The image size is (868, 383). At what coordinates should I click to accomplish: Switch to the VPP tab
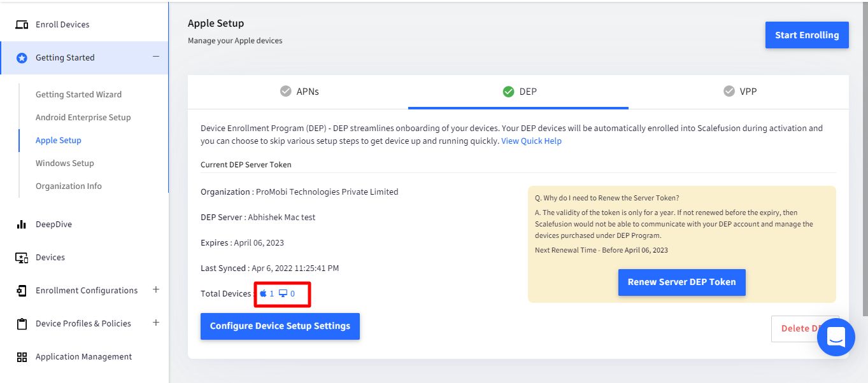(x=739, y=92)
